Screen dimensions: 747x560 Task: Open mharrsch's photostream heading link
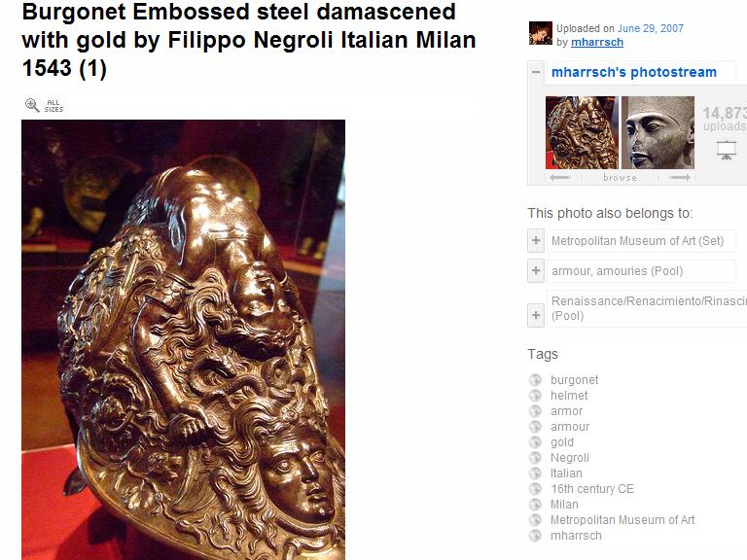click(x=633, y=72)
